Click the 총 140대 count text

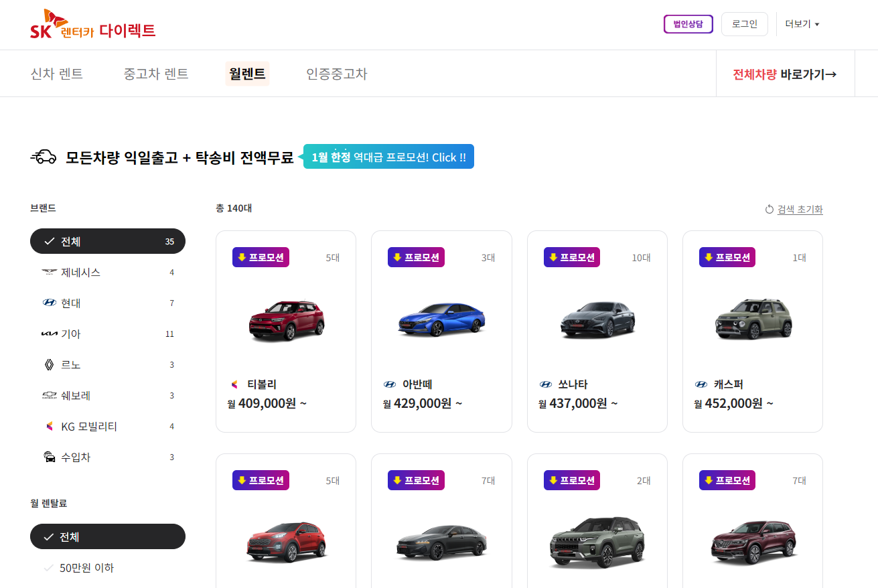(234, 208)
